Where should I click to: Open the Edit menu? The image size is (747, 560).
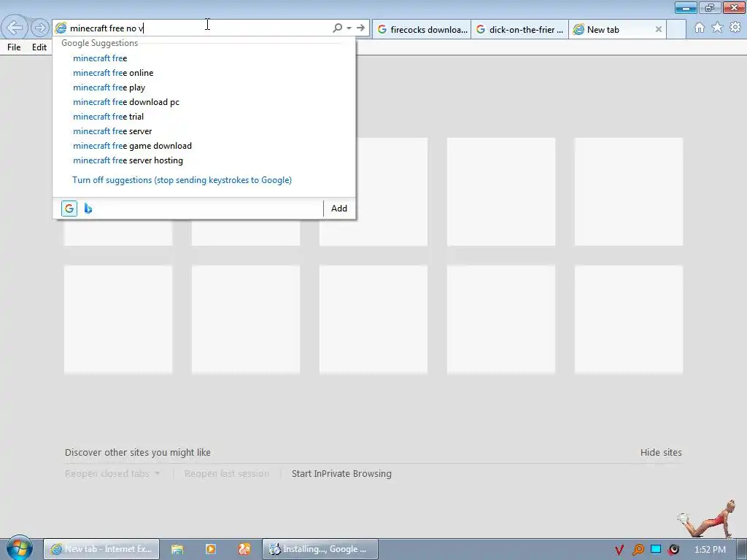point(39,47)
